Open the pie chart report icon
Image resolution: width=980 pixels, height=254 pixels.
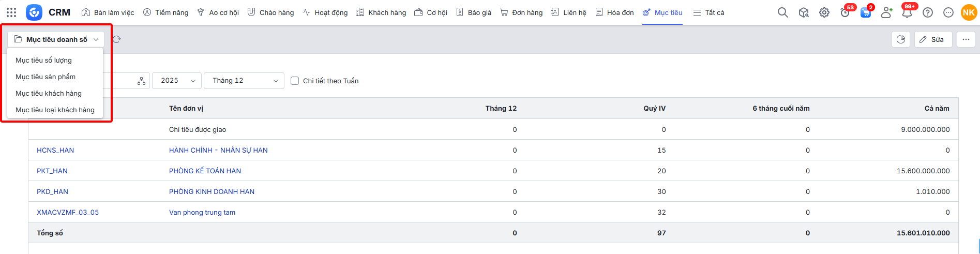[x=901, y=39]
